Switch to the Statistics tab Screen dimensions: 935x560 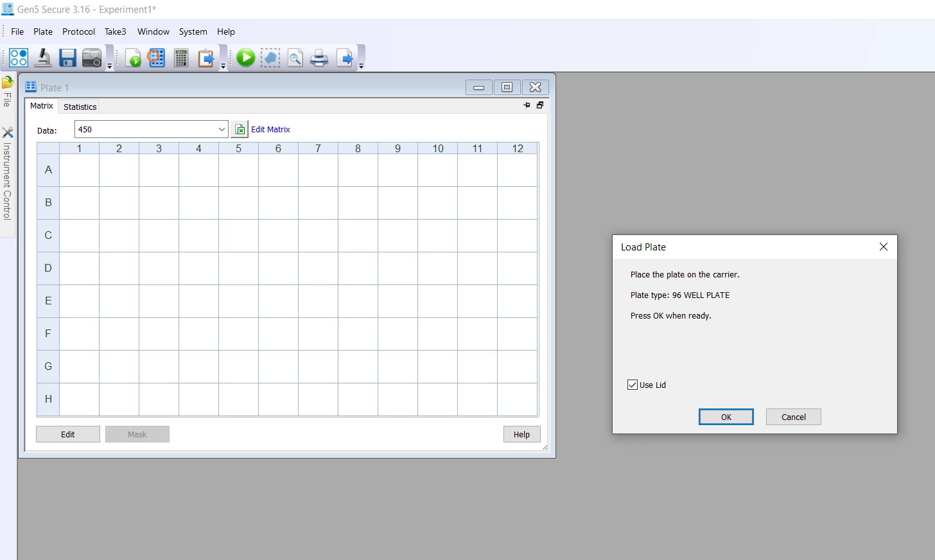tap(80, 107)
